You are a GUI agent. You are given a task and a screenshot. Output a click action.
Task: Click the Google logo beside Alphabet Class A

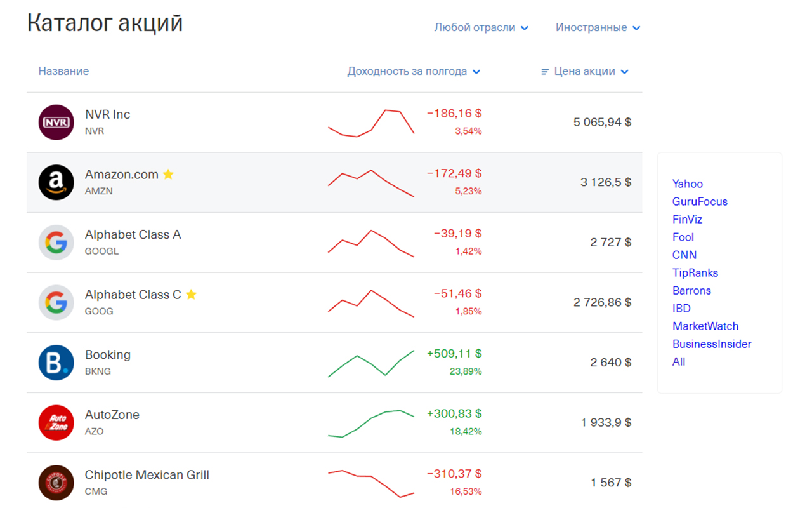coord(56,242)
